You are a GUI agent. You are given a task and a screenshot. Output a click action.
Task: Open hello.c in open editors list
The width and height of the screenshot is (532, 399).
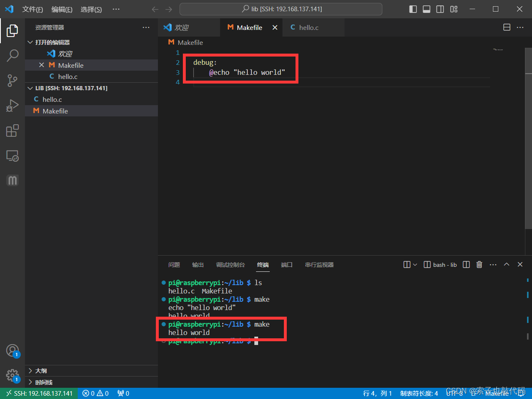pos(91,76)
